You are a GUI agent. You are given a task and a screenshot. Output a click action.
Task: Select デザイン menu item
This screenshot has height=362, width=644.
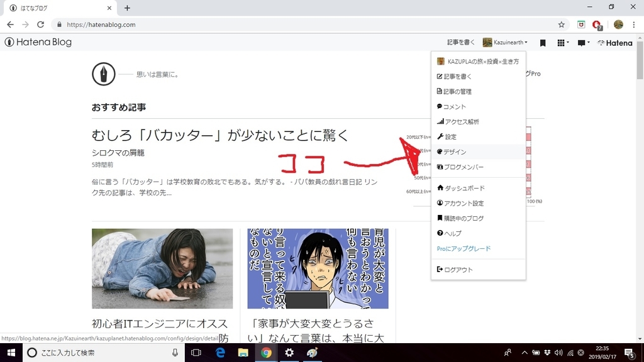click(x=478, y=152)
